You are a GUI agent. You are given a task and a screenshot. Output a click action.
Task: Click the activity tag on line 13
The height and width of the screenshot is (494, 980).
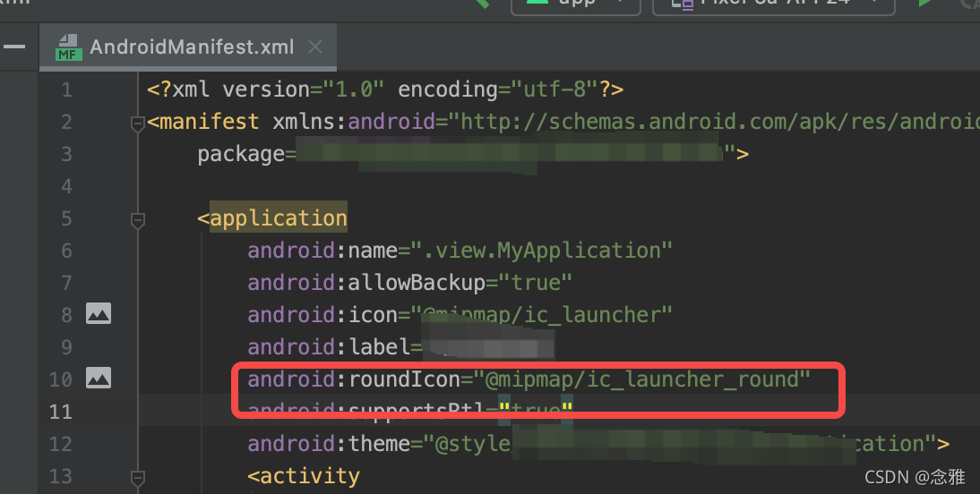click(x=304, y=476)
